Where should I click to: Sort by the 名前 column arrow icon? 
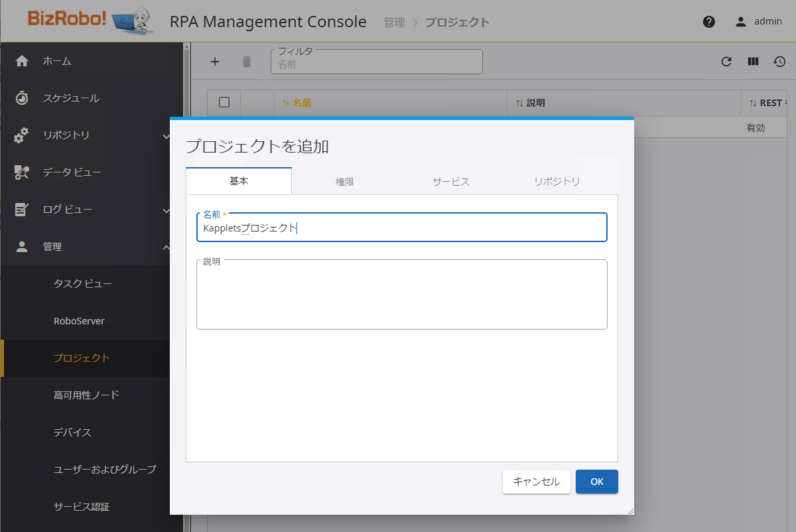pyautogui.click(x=286, y=103)
